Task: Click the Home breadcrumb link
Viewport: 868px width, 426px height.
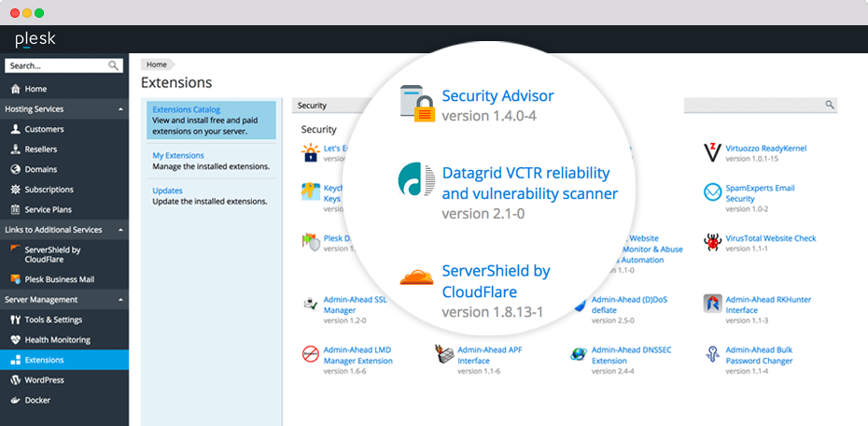Action: [x=157, y=64]
